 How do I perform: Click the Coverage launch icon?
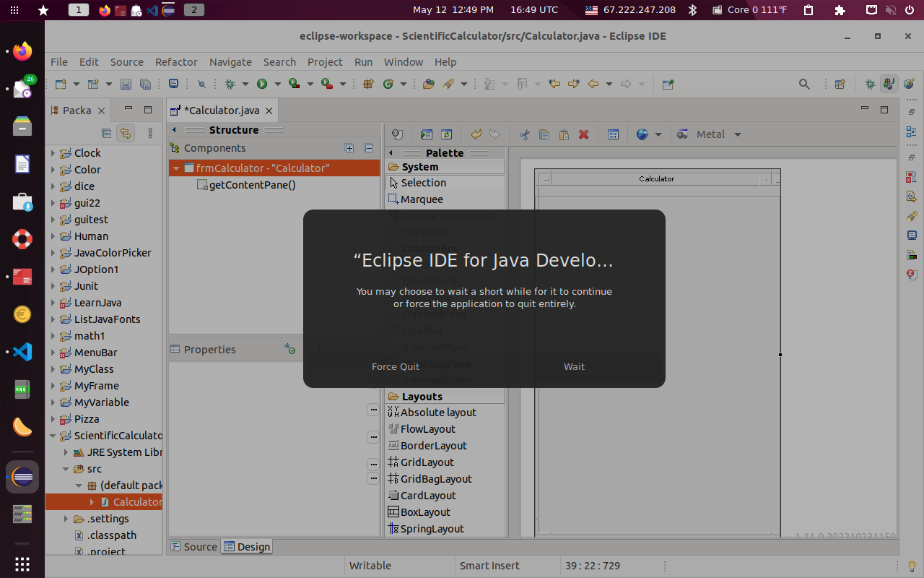point(294,84)
